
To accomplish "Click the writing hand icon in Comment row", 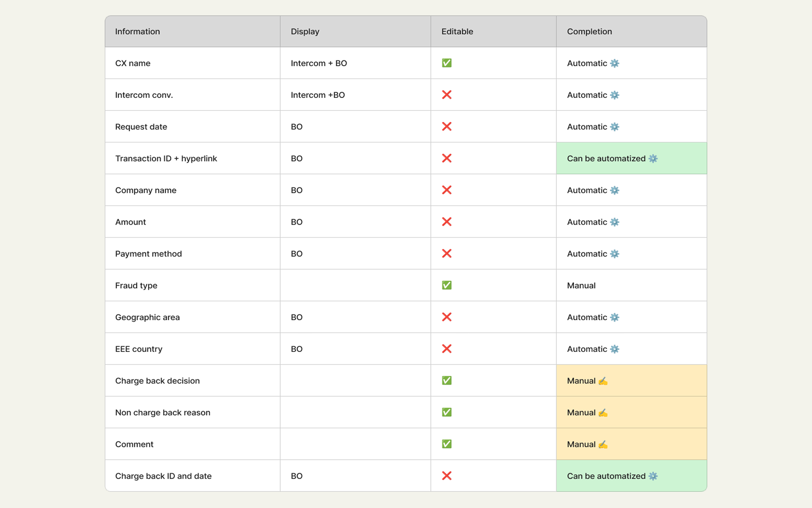I will pyautogui.click(x=603, y=444).
